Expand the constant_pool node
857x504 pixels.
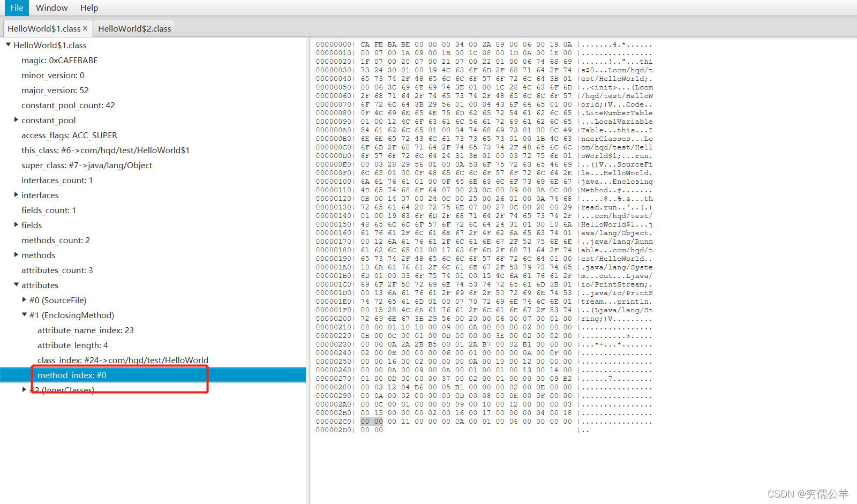16,120
